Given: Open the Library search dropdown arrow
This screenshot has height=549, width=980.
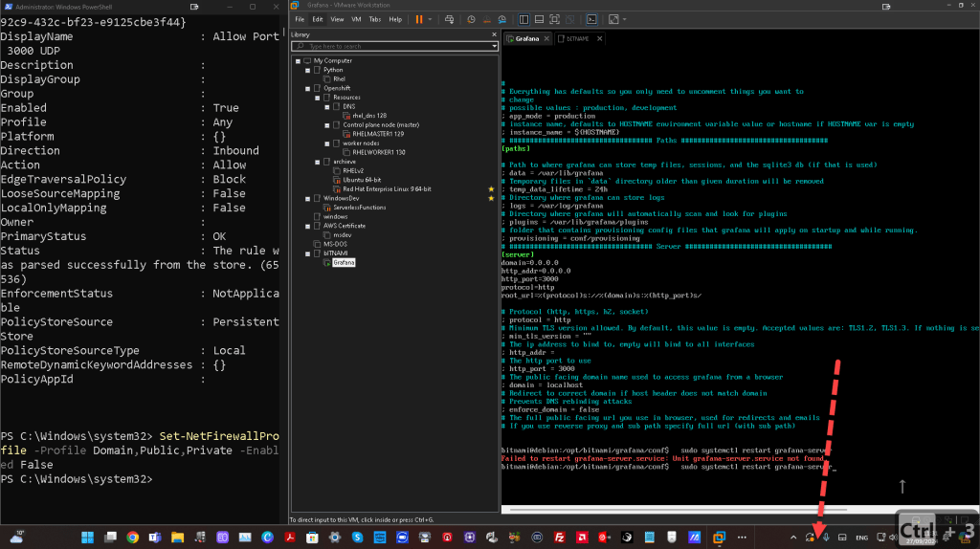Looking at the screenshot, I should [x=494, y=46].
